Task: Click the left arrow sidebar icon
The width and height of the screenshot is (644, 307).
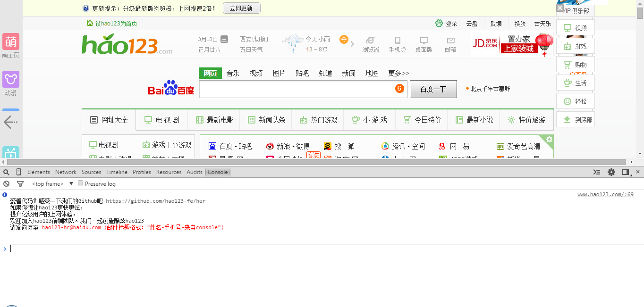Action: click(10, 122)
